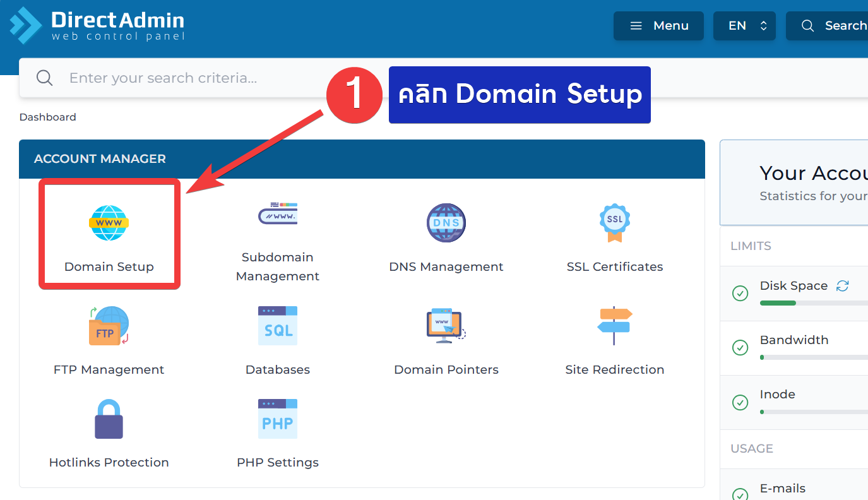Open the Menu button in header
Viewport: 868px width, 500px height.
[658, 26]
